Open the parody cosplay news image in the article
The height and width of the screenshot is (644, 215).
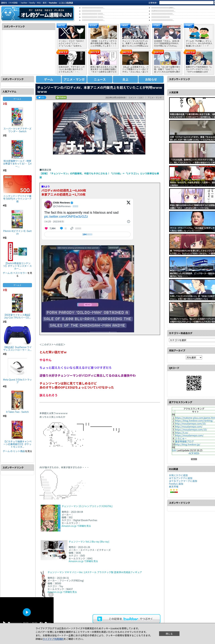tap(88, 289)
